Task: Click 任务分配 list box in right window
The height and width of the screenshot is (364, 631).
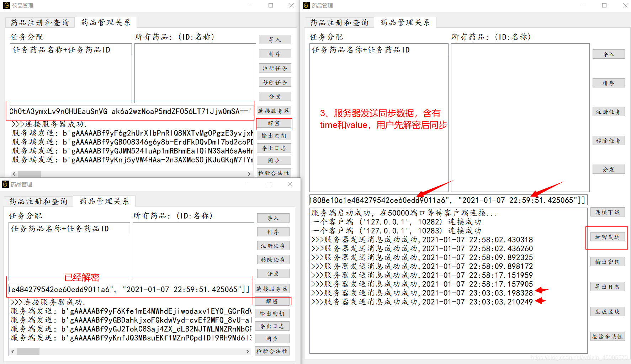Action: (x=379, y=118)
